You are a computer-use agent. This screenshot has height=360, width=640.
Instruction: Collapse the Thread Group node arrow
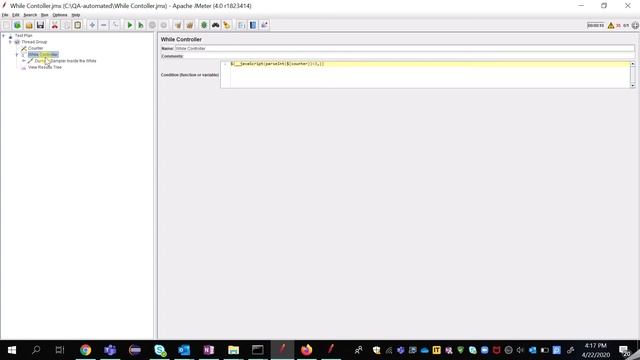[10, 42]
